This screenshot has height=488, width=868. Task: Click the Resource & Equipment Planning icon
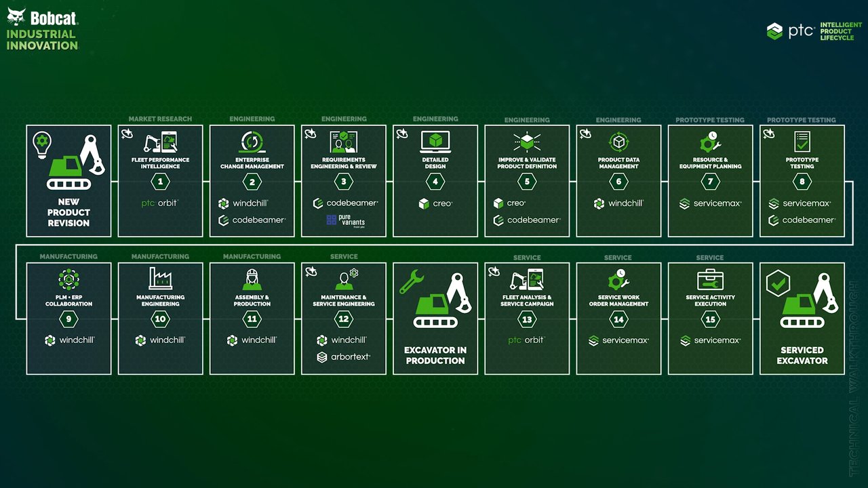(x=711, y=142)
